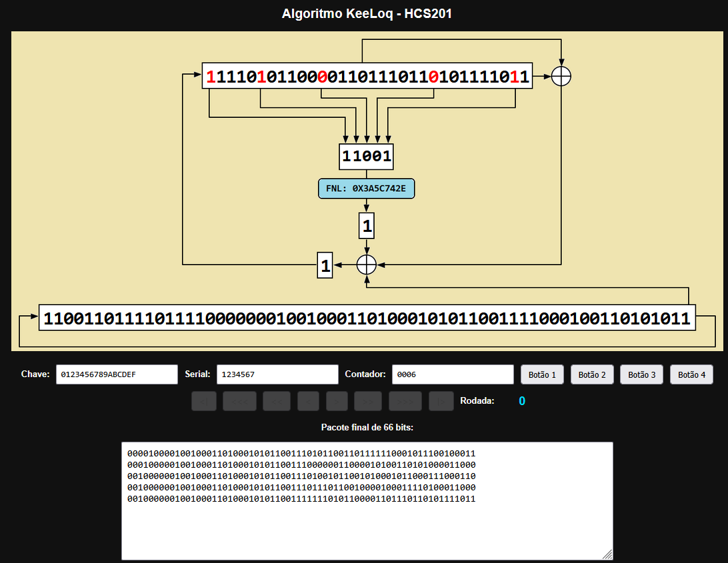The height and width of the screenshot is (563, 728).
Task: Click the double step-back button (<<)
Action: (x=277, y=401)
